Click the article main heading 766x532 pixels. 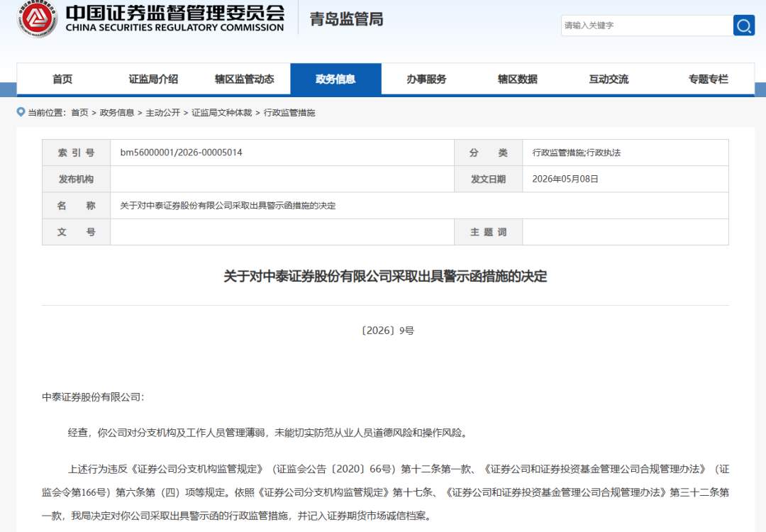[x=385, y=276]
